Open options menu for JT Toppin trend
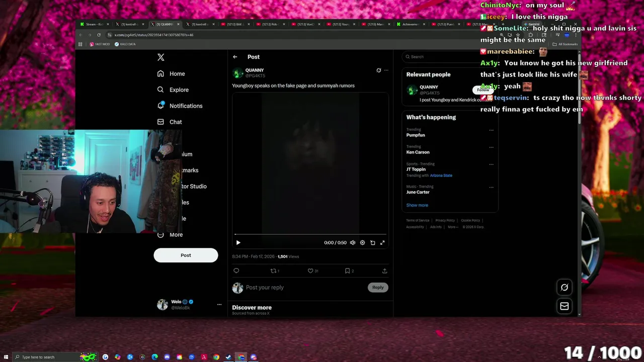Viewport: 644px width, 362px height. click(x=492, y=164)
